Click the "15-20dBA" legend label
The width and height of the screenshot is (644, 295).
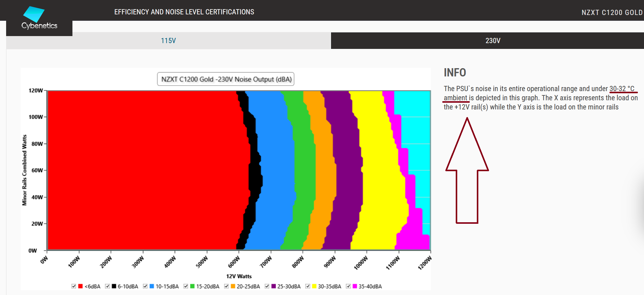208,286
